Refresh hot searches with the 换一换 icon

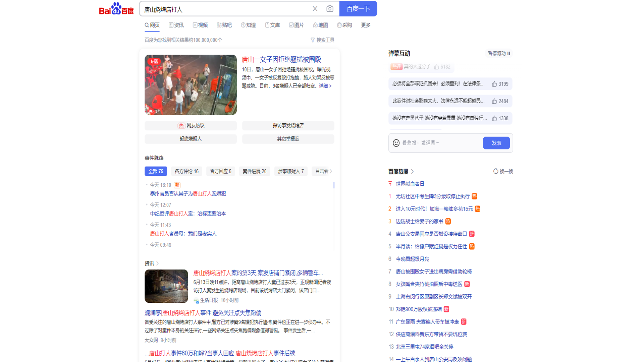pyautogui.click(x=496, y=171)
